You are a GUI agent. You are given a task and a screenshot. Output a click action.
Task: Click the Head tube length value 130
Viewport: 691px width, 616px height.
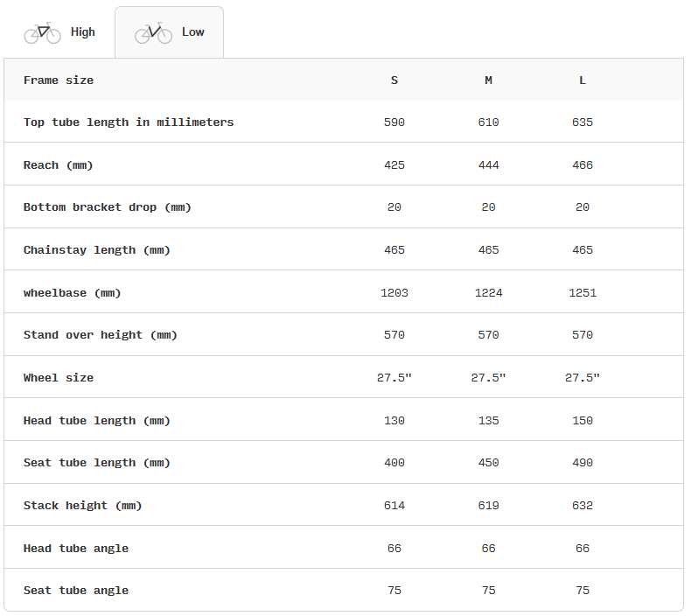(x=394, y=421)
